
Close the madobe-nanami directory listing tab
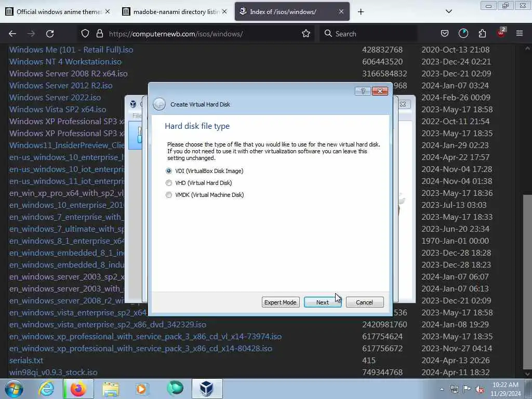[x=224, y=11]
